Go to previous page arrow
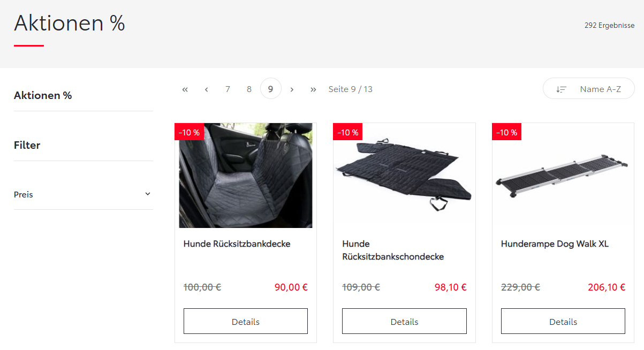 click(x=207, y=89)
